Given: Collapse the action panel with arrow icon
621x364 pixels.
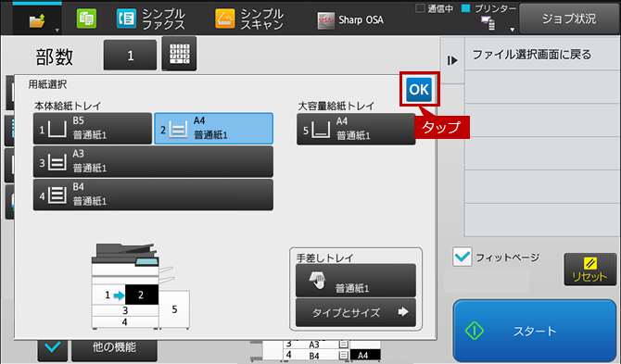Looking at the screenshot, I should (x=452, y=60).
